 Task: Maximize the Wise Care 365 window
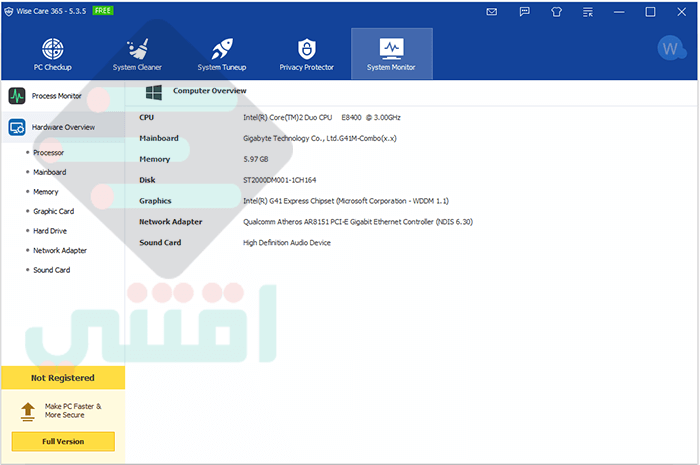[650, 12]
